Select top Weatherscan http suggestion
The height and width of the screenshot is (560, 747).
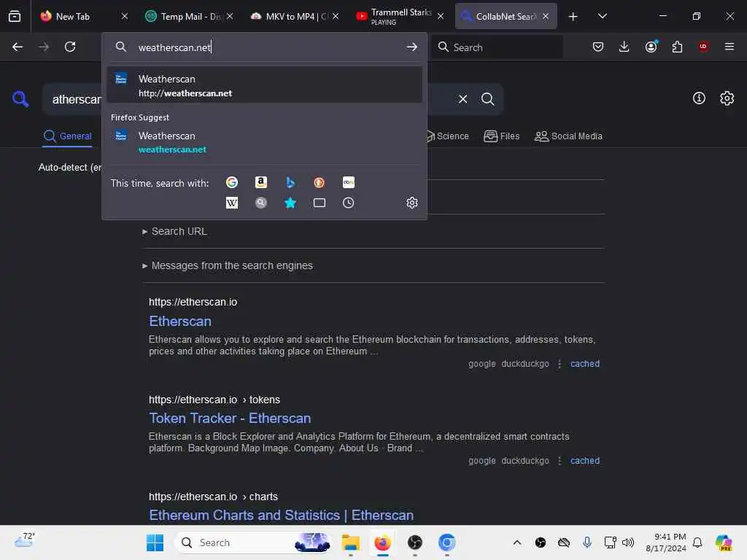point(264,85)
